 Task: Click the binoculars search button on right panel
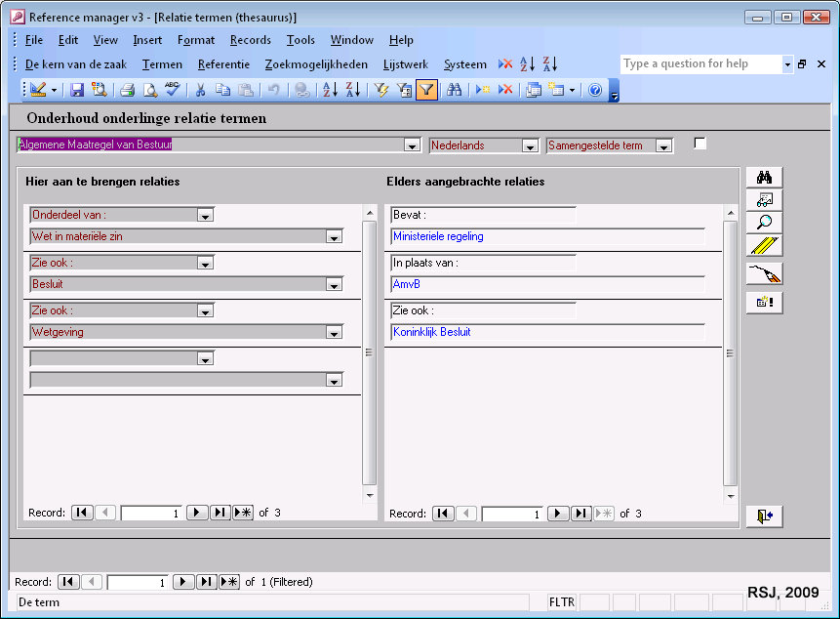(x=764, y=178)
